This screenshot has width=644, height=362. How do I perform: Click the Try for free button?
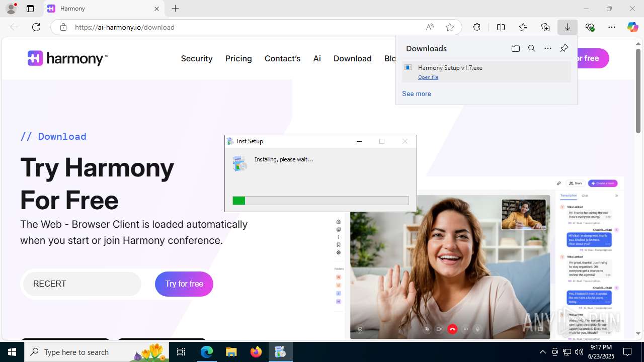[x=184, y=284]
